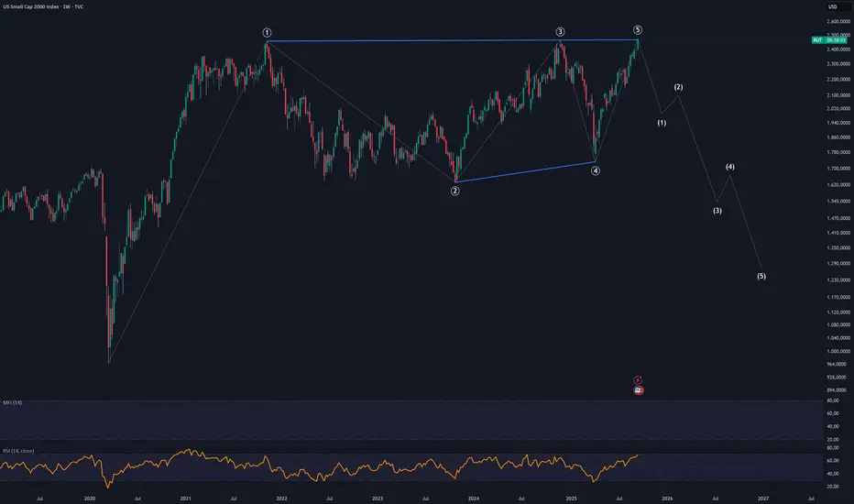The height and width of the screenshot is (504, 854).
Task: Click the 1.350,0000 price scale value
Action: pos(838,248)
